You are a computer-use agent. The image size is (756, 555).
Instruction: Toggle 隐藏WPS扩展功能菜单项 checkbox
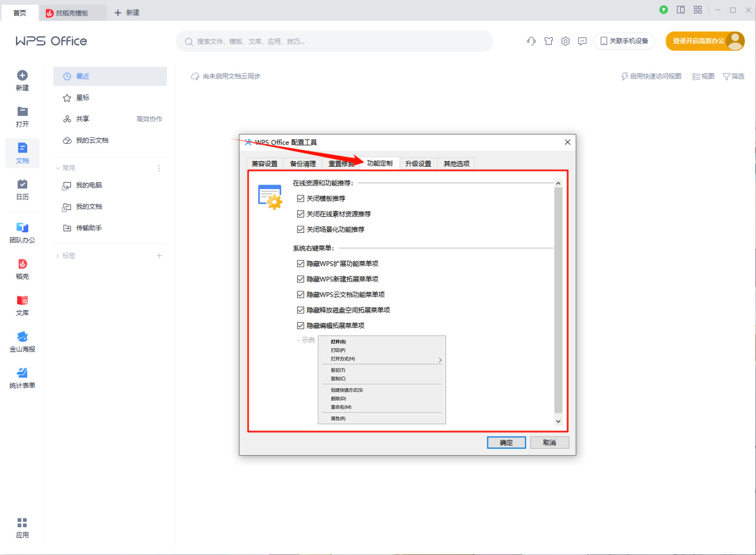(x=301, y=264)
